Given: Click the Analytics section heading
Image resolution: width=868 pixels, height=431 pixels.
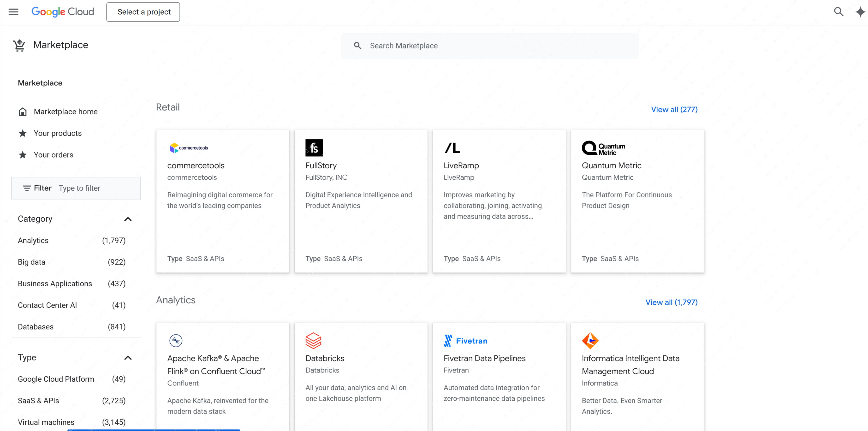Looking at the screenshot, I should [x=176, y=300].
